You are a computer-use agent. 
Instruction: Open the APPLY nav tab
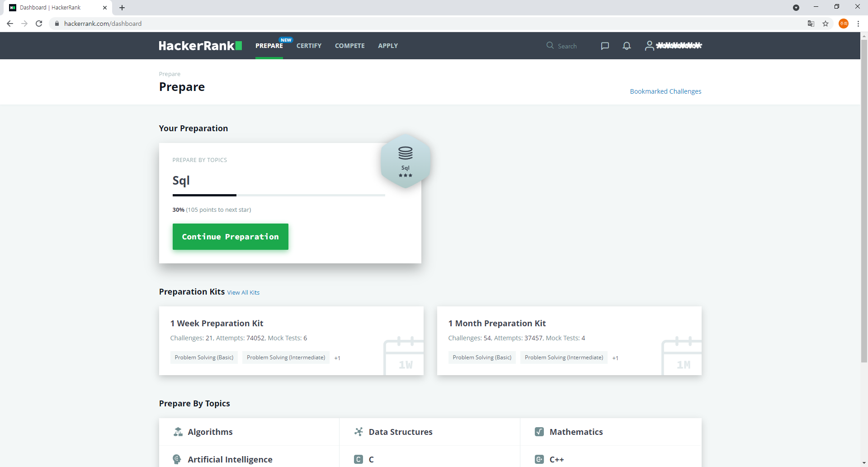[388, 46]
